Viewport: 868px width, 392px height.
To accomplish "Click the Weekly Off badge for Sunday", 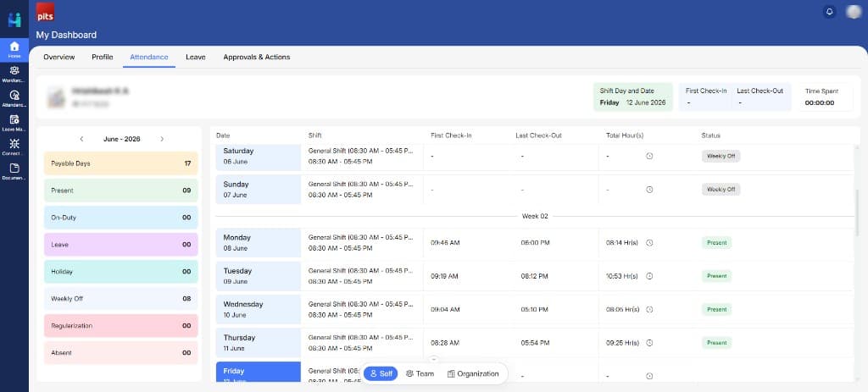I will click(x=721, y=190).
